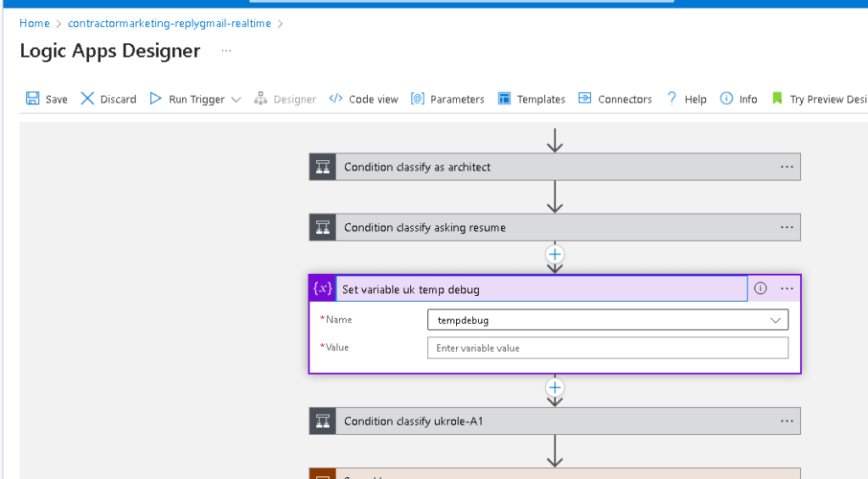The height and width of the screenshot is (479, 868).
Task: Insert step above Set variable uk temp debug
Action: click(554, 254)
